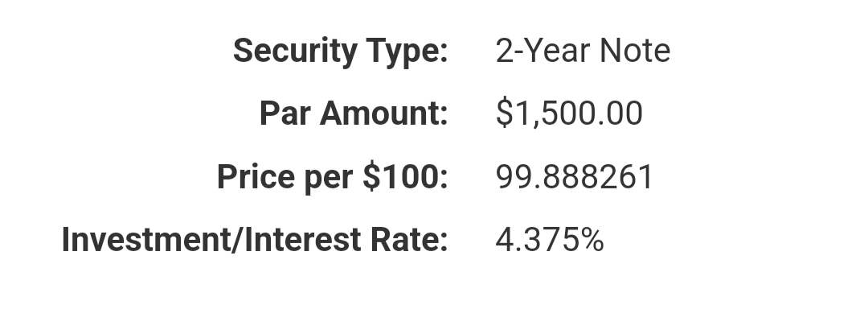Select the 99.888261 price value
The width and height of the screenshot is (868, 330).
coord(575,177)
